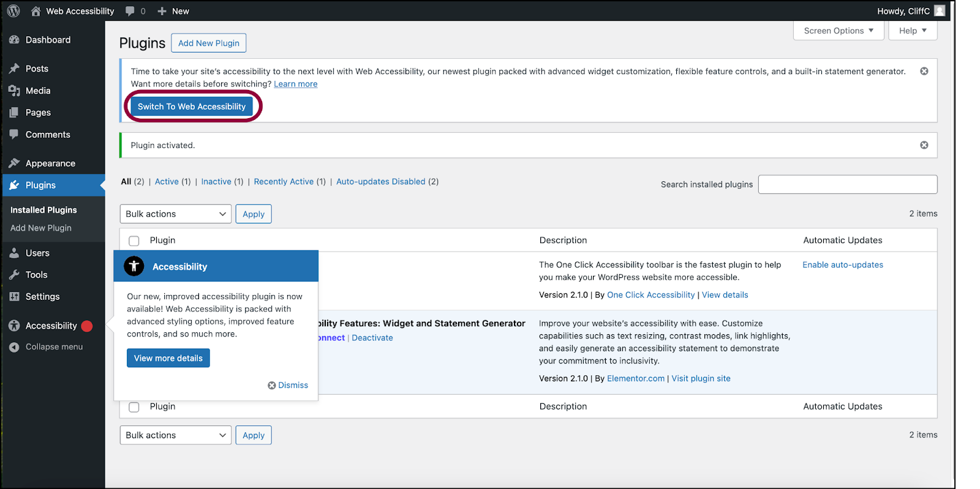Viewport: 980px width, 489px height.
Task: Click the bottom Apply button
Action: pyautogui.click(x=254, y=435)
